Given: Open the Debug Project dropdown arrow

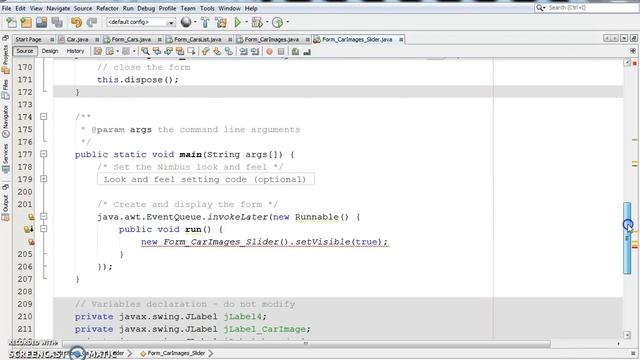Looking at the screenshot, I should click(267, 22).
